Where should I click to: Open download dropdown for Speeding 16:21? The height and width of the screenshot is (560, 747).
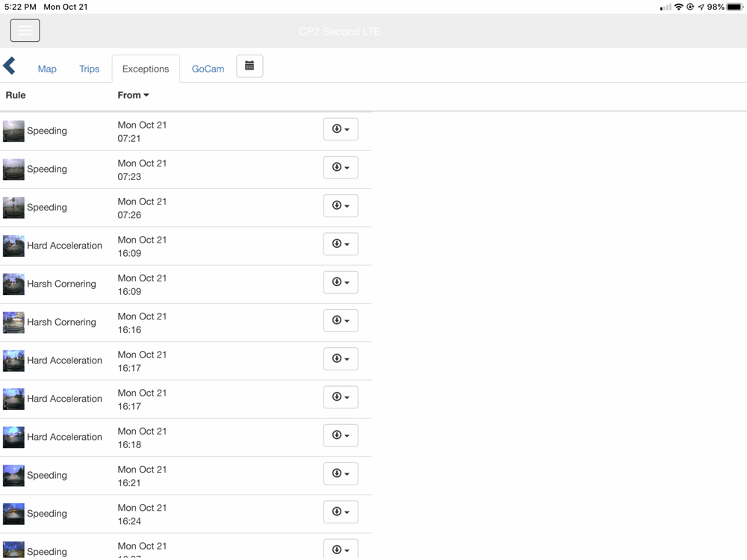click(341, 473)
